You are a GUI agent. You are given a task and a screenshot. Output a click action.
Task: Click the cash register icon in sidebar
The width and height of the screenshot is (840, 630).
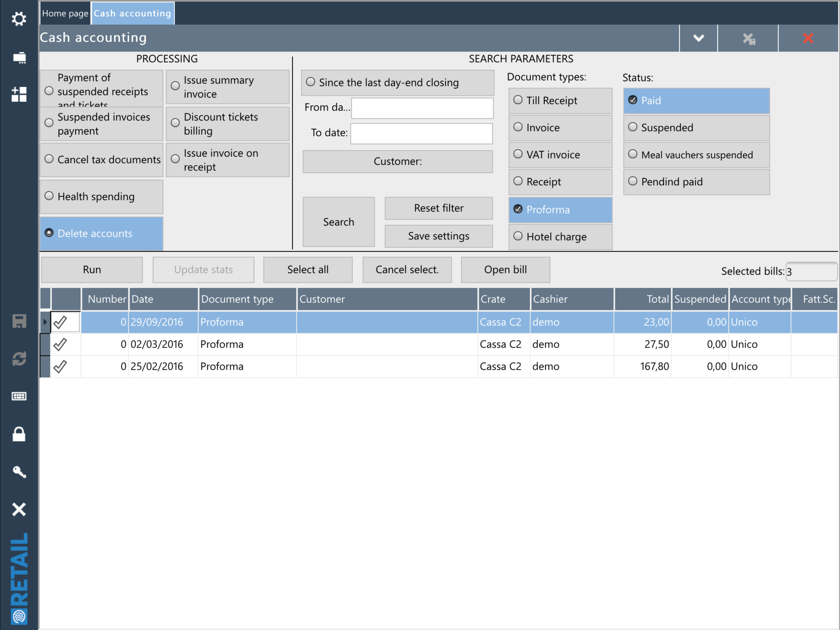(19, 58)
